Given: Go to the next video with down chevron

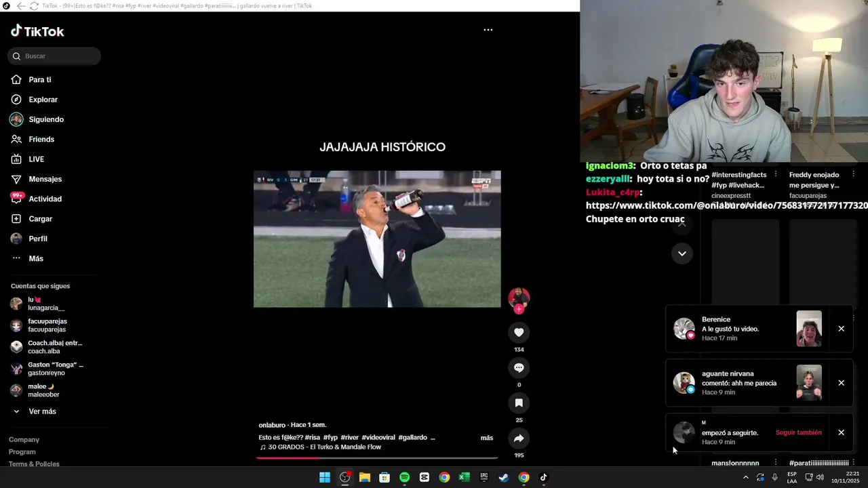Looking at the screenshot, I should [682, 253].
